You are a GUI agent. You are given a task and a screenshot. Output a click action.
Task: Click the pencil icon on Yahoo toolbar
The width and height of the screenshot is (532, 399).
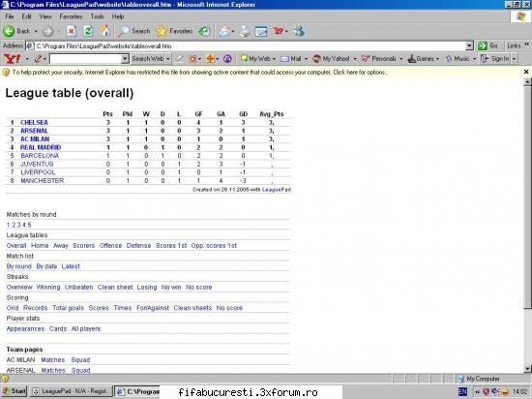[38, 59]
